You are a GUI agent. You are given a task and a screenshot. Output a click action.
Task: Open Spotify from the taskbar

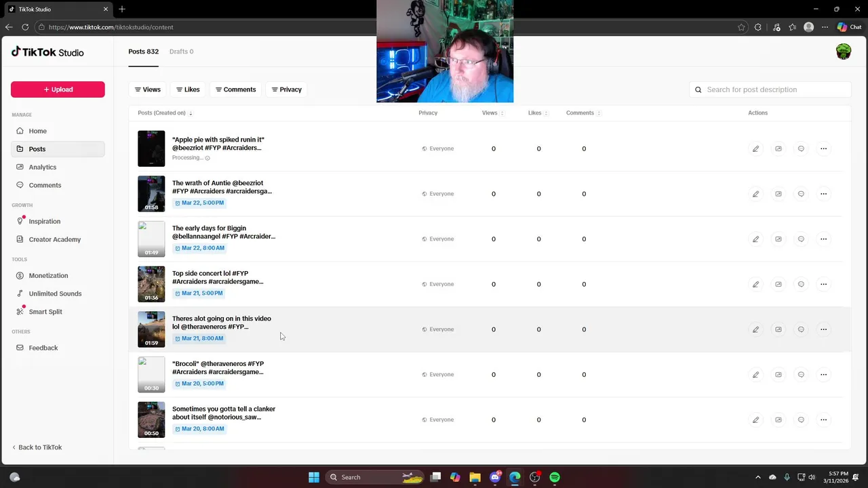(555, 477)
